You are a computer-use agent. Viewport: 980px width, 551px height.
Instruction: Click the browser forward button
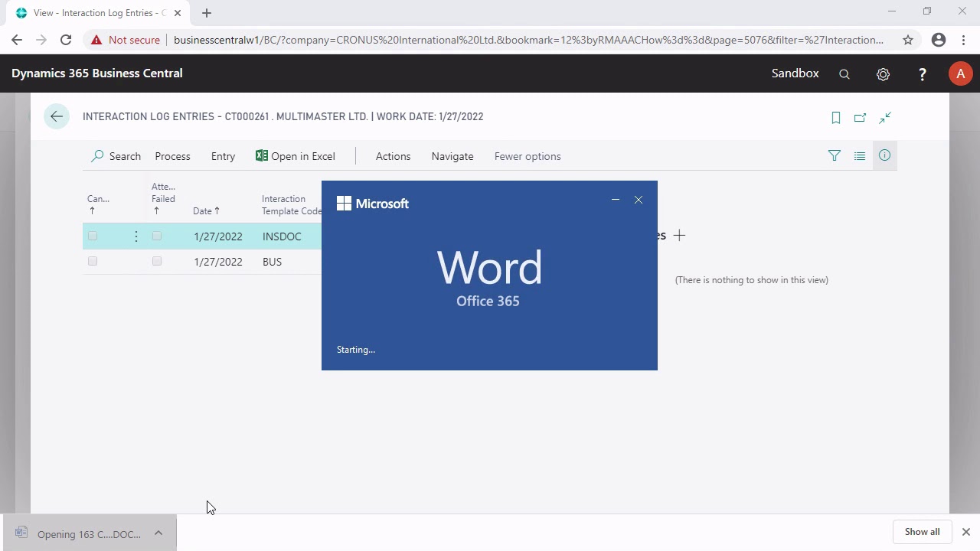tap(41, 40)
